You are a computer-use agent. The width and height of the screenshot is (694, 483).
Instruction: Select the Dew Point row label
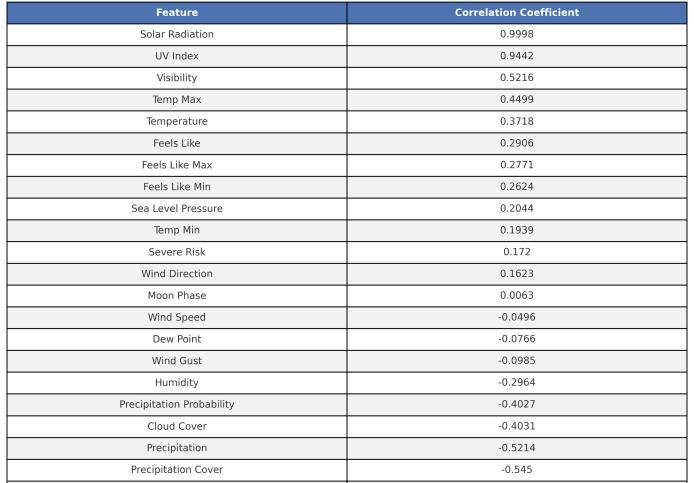177,339
